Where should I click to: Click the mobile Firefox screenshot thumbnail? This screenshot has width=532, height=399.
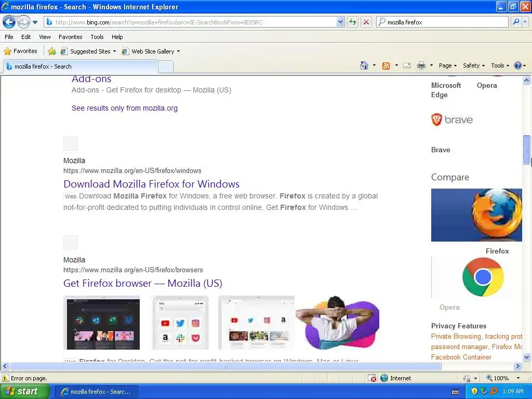coord(180,323)
